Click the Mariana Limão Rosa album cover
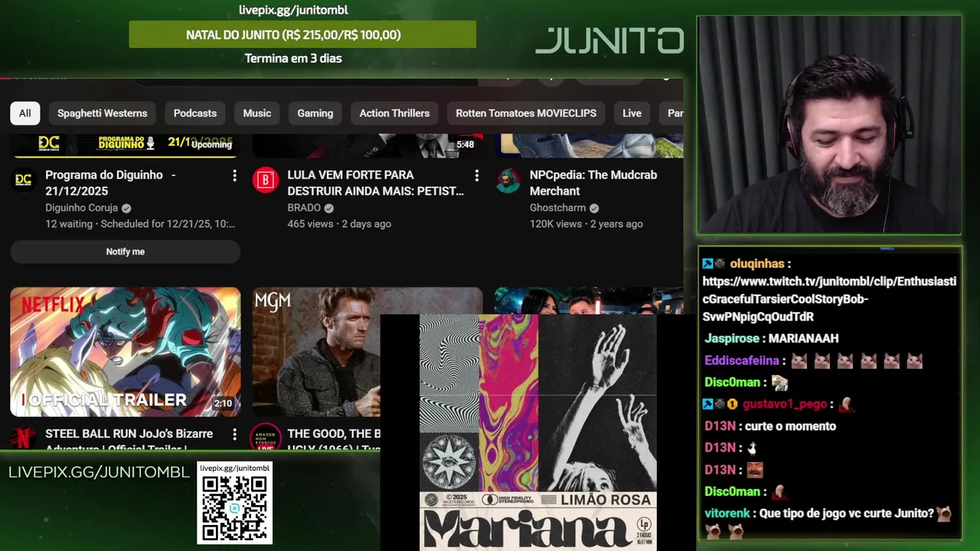Image resolution: width=980 pixels, height=551 pixels. (x=537, y=432)
